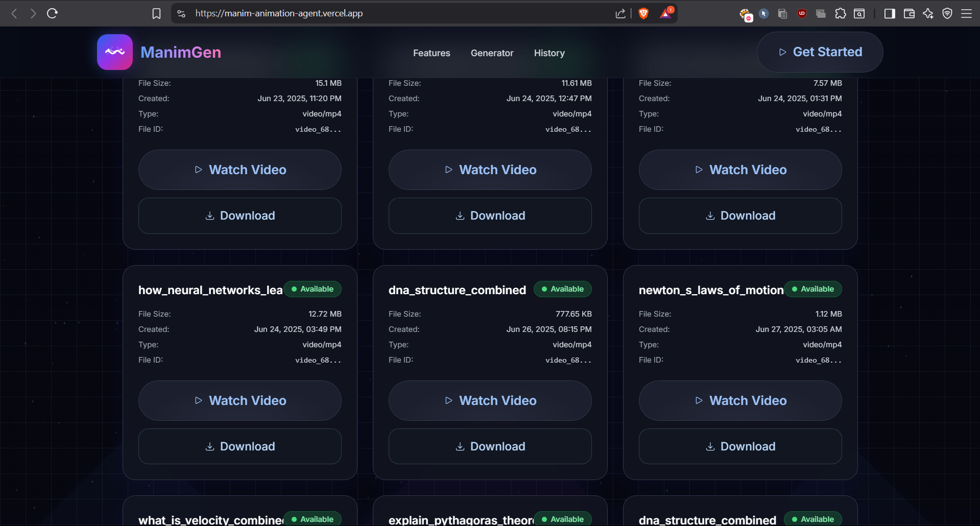This screenshot has width=980, height=526.
Task: Bookmark this page with the bookmark icon
Action: coord(157,13)
